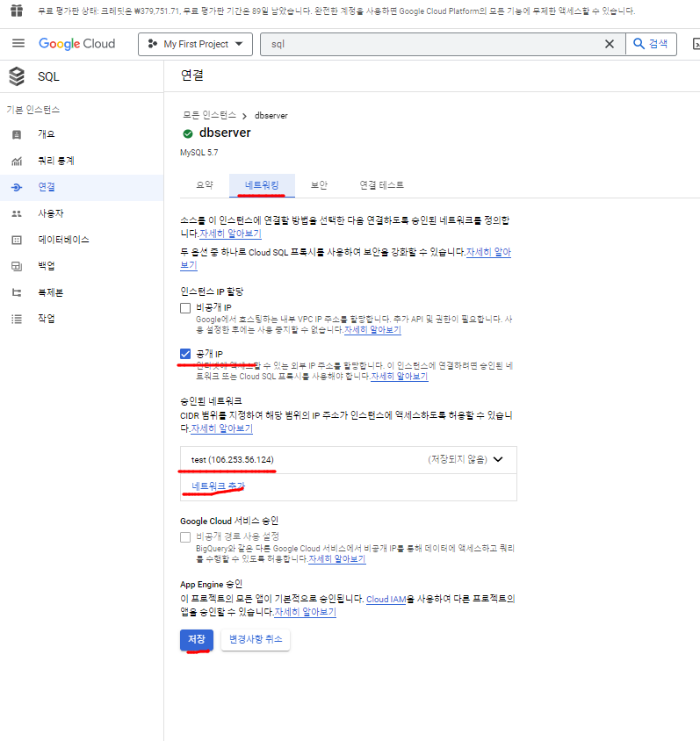Click the SQL heading in sidebar

(48, 76)
